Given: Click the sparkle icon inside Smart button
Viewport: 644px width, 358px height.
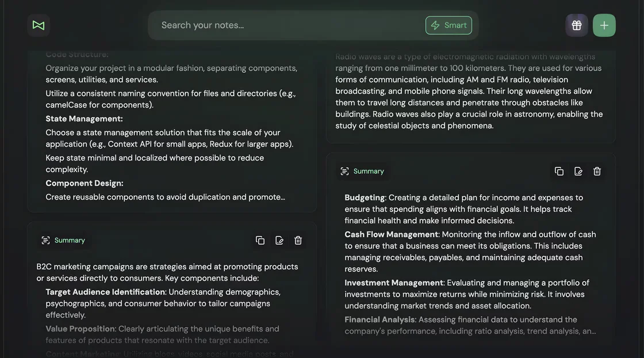Looking at the screenshot, I should [436, 25].
